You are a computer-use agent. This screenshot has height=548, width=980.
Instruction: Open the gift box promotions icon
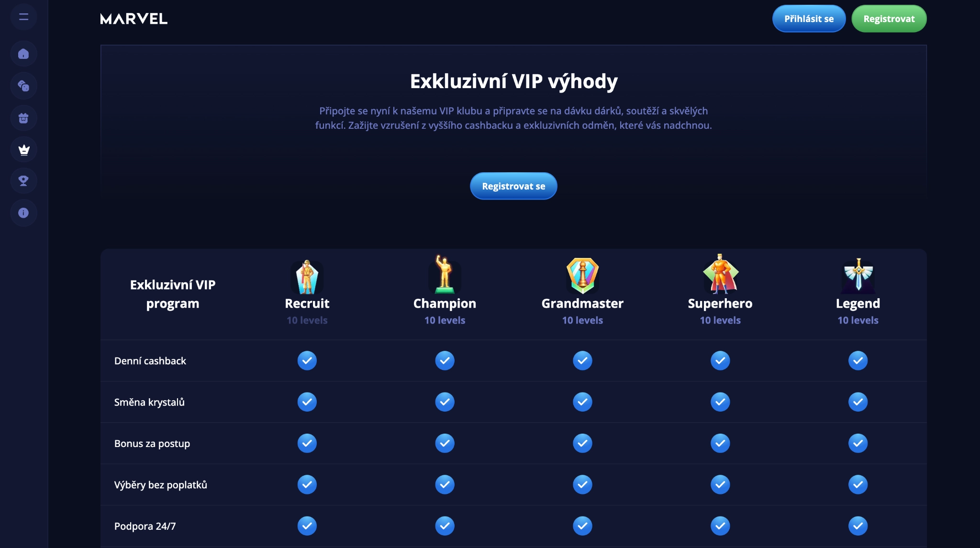[x=23, y=118]
